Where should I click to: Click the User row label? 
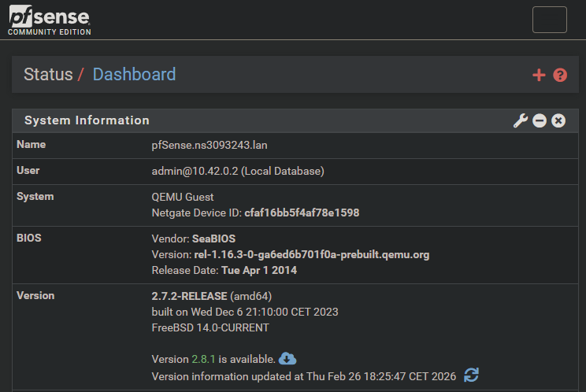[28, 170]
